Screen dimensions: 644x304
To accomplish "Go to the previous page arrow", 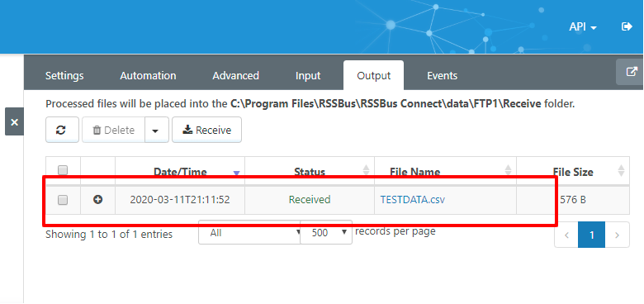I will pos(566,235).
